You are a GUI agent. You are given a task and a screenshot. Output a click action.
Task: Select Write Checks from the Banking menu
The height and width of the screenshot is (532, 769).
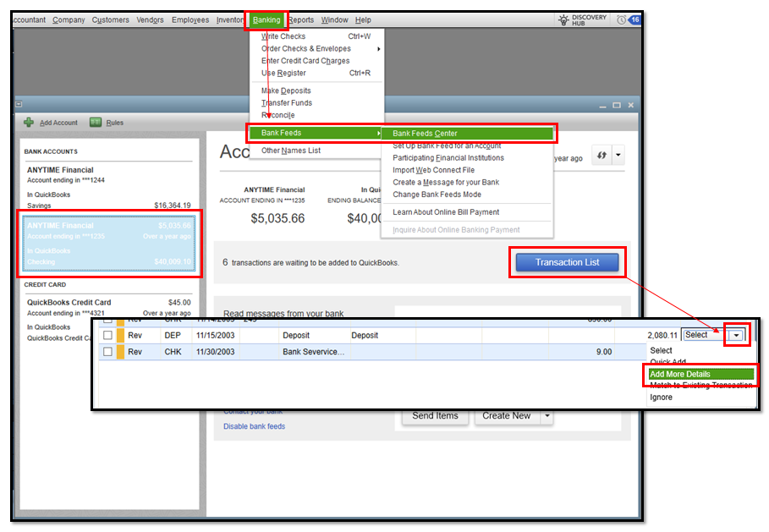pyautogui.click(x=283, y=36)
